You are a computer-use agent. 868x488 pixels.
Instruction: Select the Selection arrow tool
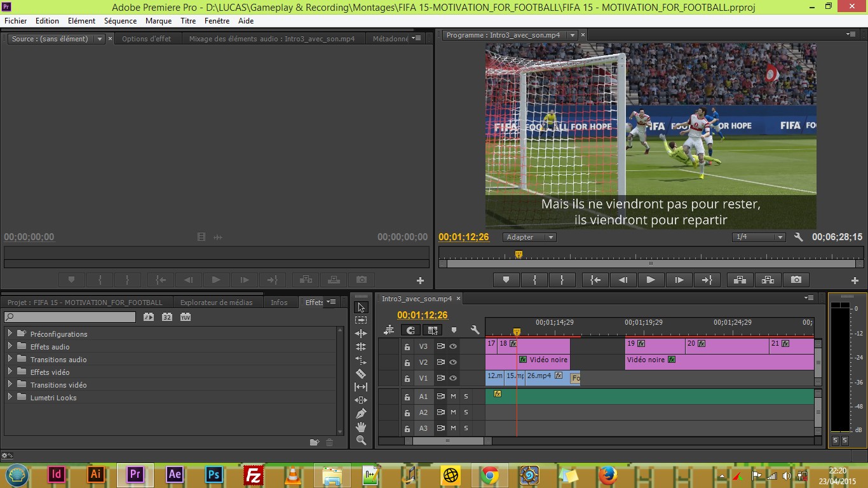tap(361, 307)
